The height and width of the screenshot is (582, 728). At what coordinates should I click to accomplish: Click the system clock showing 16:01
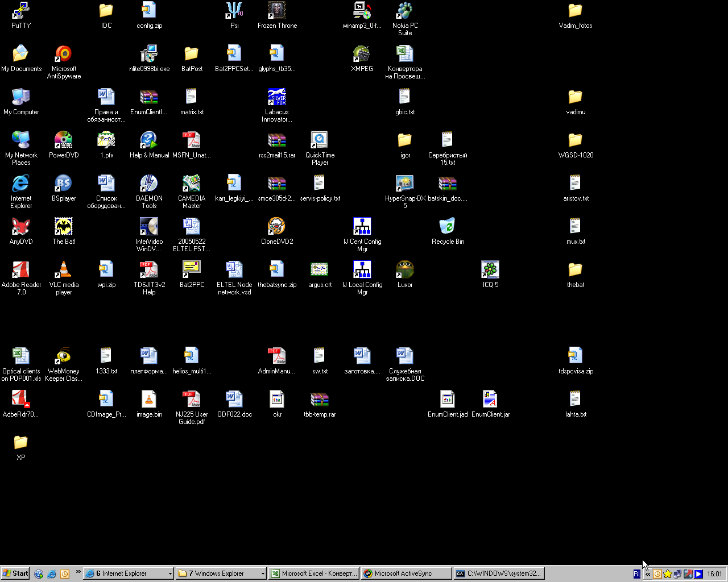714,574
